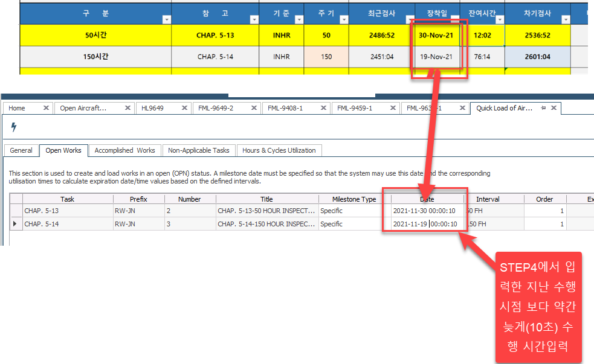Expand the 주기 column filter dropdown
594x364 pixels.
click(x=344, y=19)
